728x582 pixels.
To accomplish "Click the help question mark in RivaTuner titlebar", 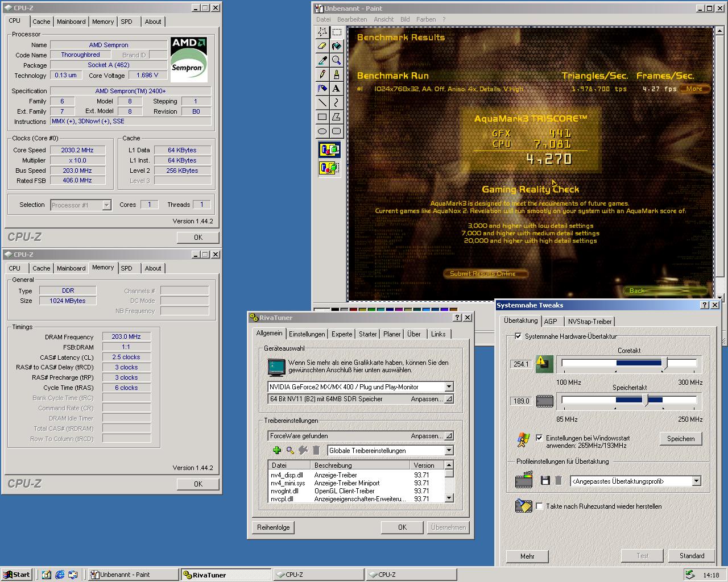I will tap(457, 318).
